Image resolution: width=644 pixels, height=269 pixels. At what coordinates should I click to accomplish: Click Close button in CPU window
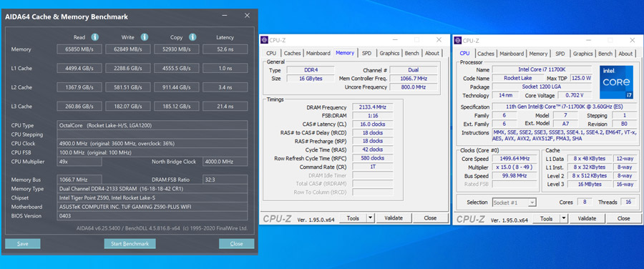623,218
